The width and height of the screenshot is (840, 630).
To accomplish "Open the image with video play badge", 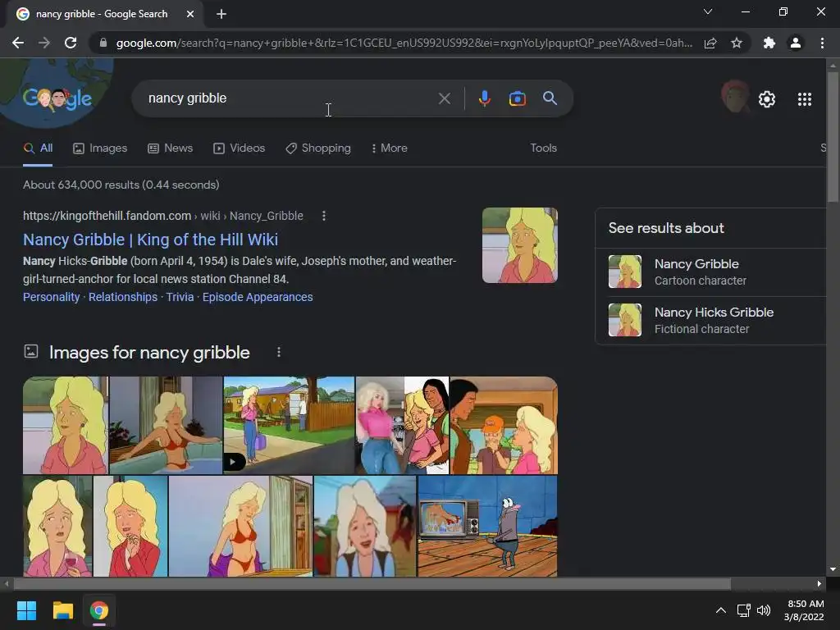I will (x=289, y=426).
